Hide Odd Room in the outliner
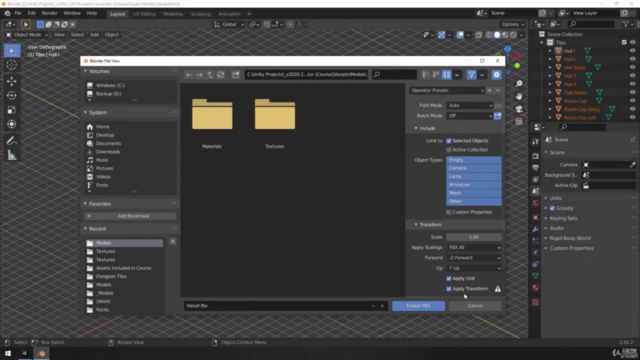Screen dimensions: 640x360 pos(632,93)
